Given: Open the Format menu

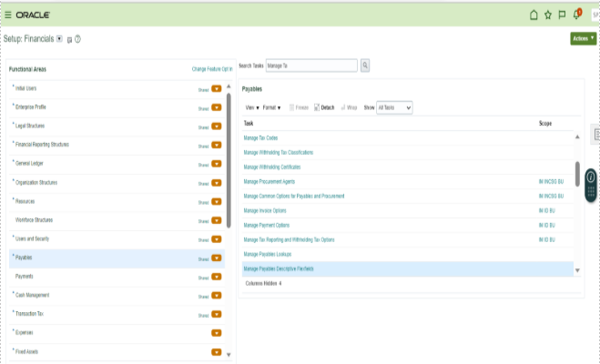Looking at the screenshot, I should tap(271, 107).
